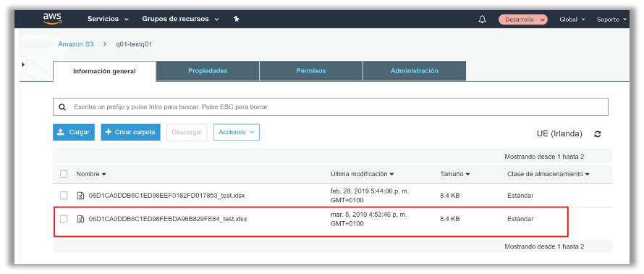Switch to the Propiedades tab
Image resolution: width=644 pixels, height=274 pixels.
pyautogui.click(x=208, y=71)
